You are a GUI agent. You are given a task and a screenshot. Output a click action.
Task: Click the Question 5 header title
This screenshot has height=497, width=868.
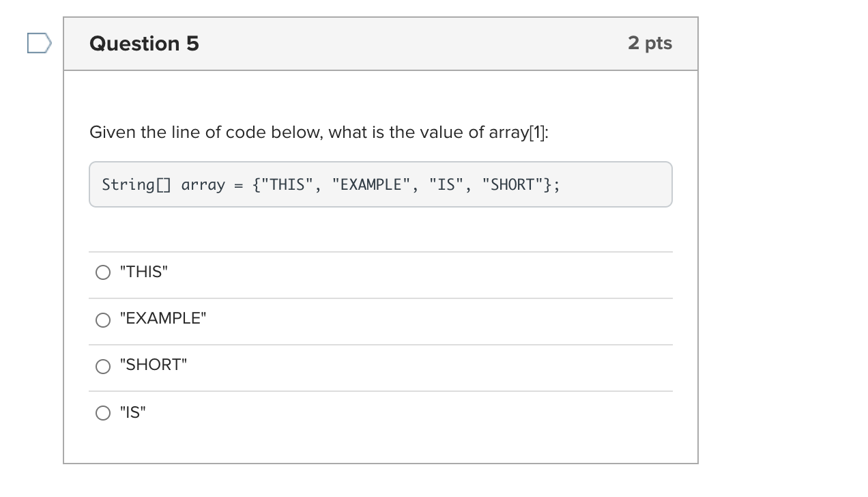pos(144,44)
